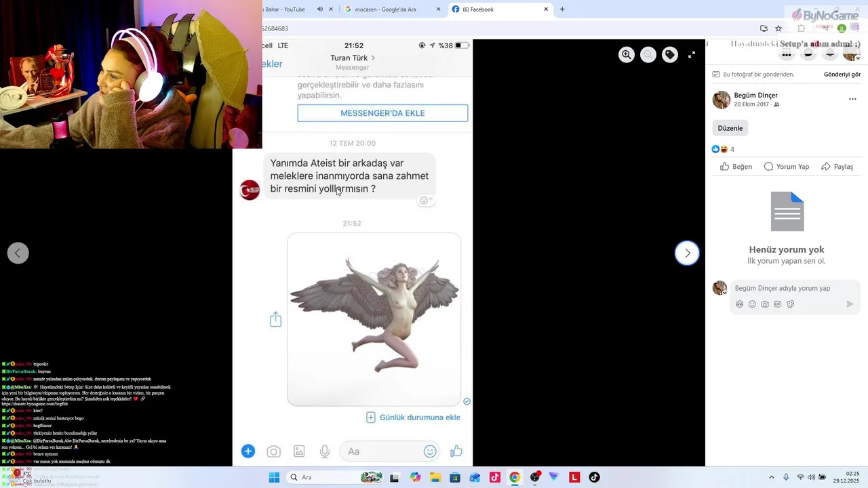Click the browser address bar URL
Screen dimensions: 868x488
(x=275, y=28)
